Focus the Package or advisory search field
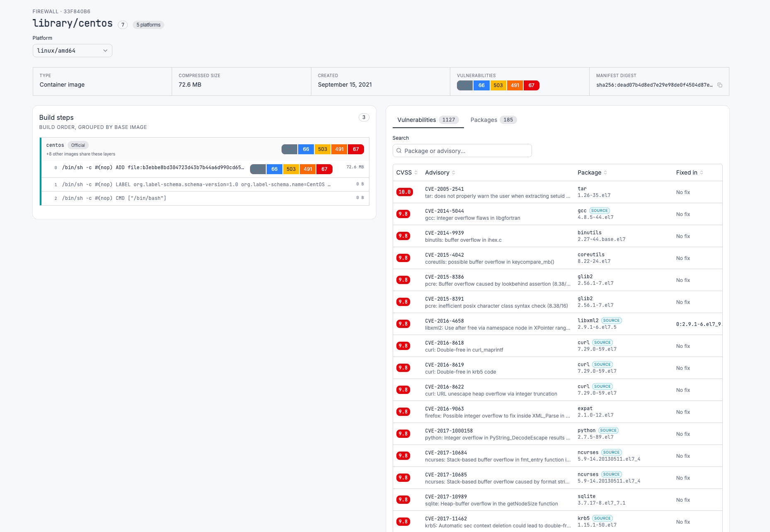The width and height of the screenshot is (770, 532). (462, 151)
